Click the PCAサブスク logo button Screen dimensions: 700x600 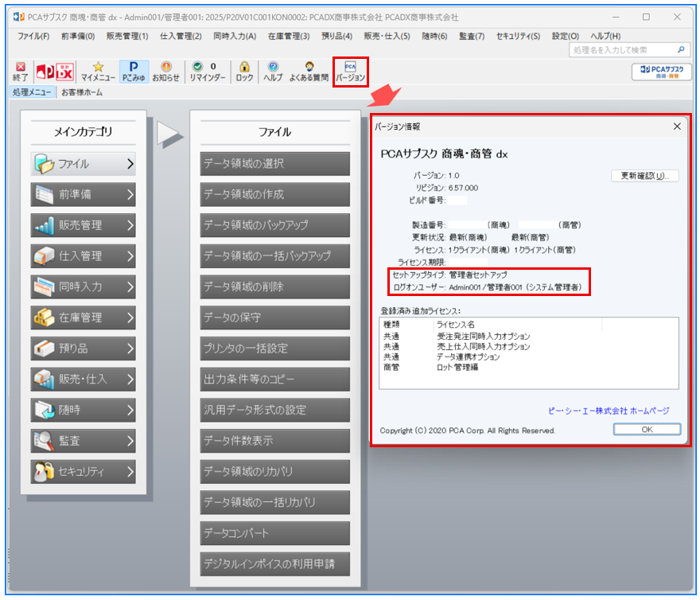(662, 72)
